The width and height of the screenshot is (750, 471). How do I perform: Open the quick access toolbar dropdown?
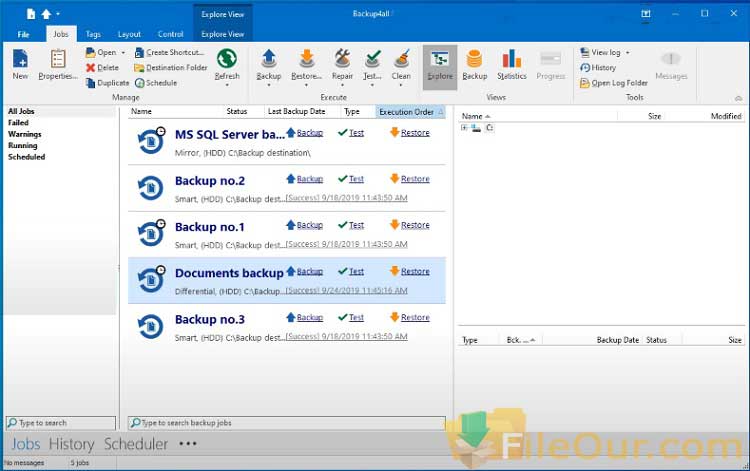click(58, 14)
